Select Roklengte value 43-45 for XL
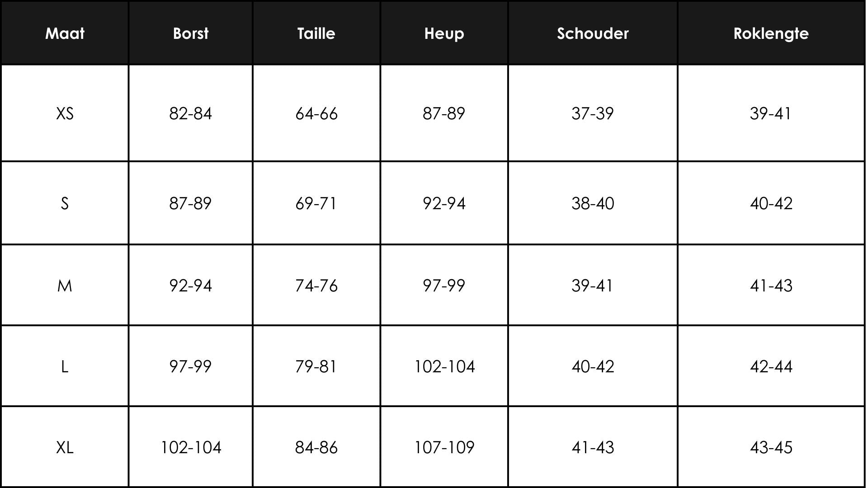 pos(771,447)
